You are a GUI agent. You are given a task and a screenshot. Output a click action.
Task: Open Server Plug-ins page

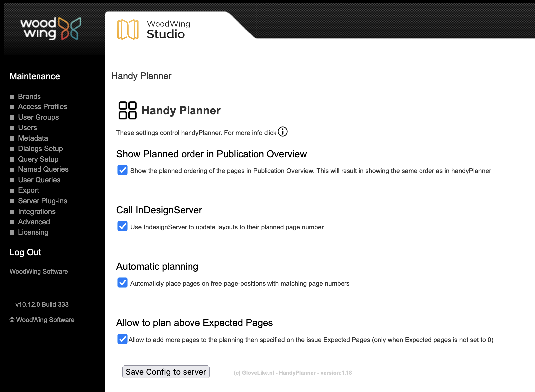coord(42,201)
